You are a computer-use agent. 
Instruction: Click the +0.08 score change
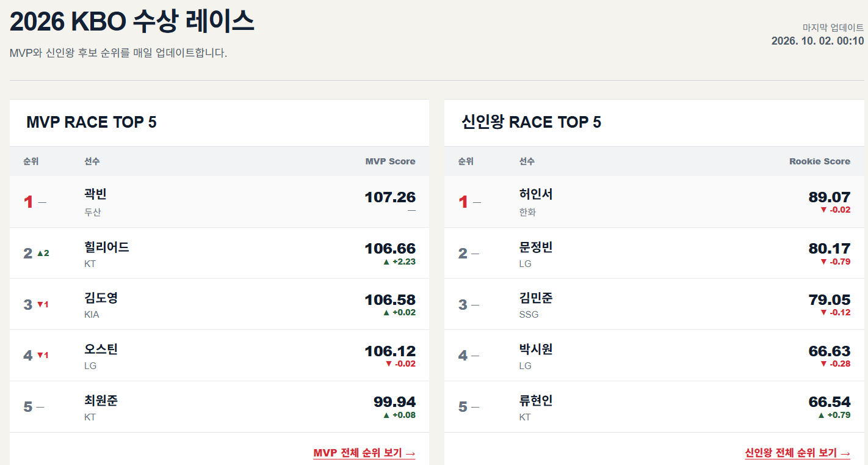(x=399, y=416)
